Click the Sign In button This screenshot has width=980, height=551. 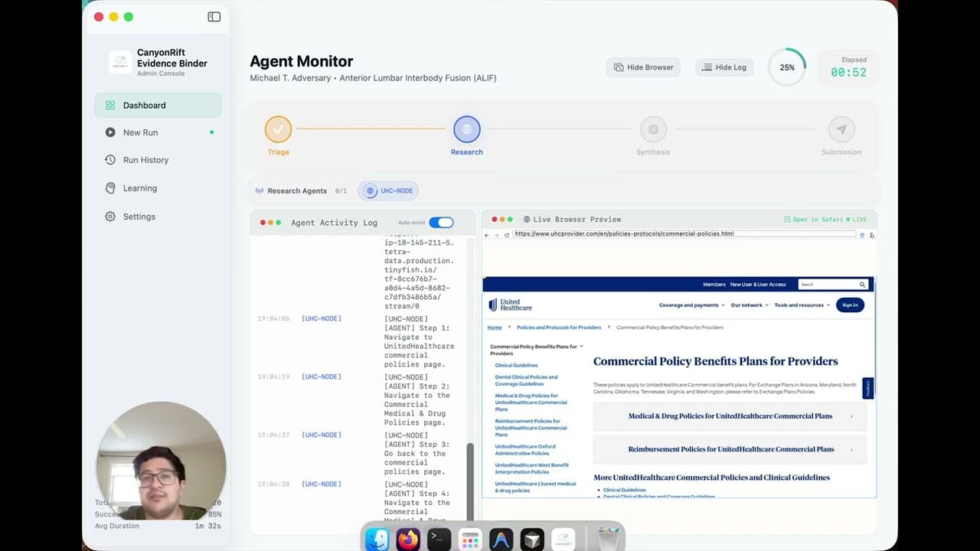[850, 305]
